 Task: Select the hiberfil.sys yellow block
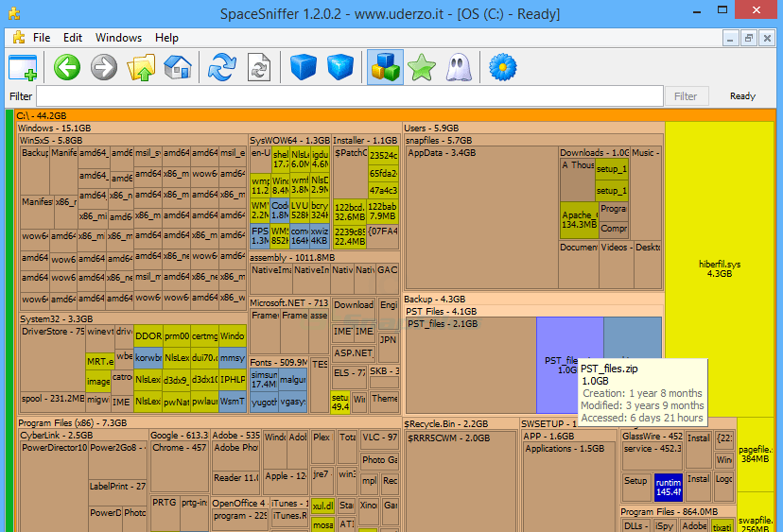coord(719,268)
